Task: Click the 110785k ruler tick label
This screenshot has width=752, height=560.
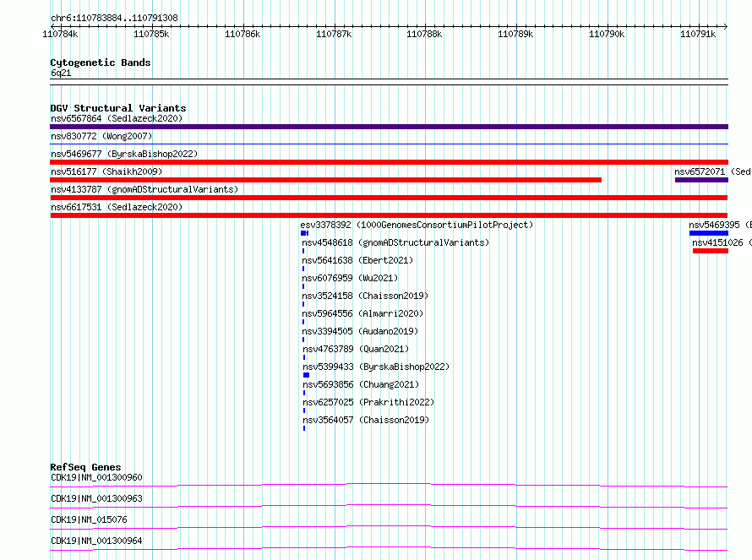Action: [151, 34]
